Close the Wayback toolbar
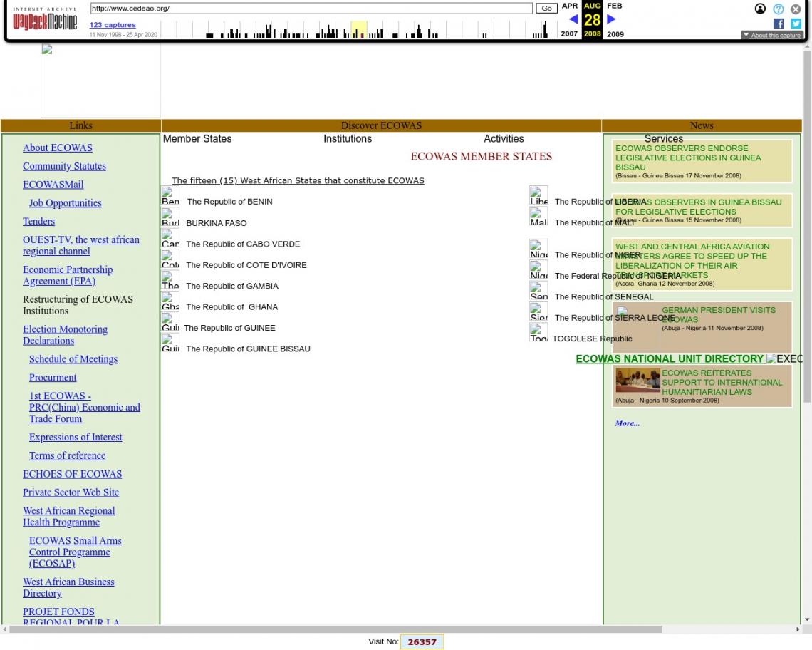 (796, 9)
